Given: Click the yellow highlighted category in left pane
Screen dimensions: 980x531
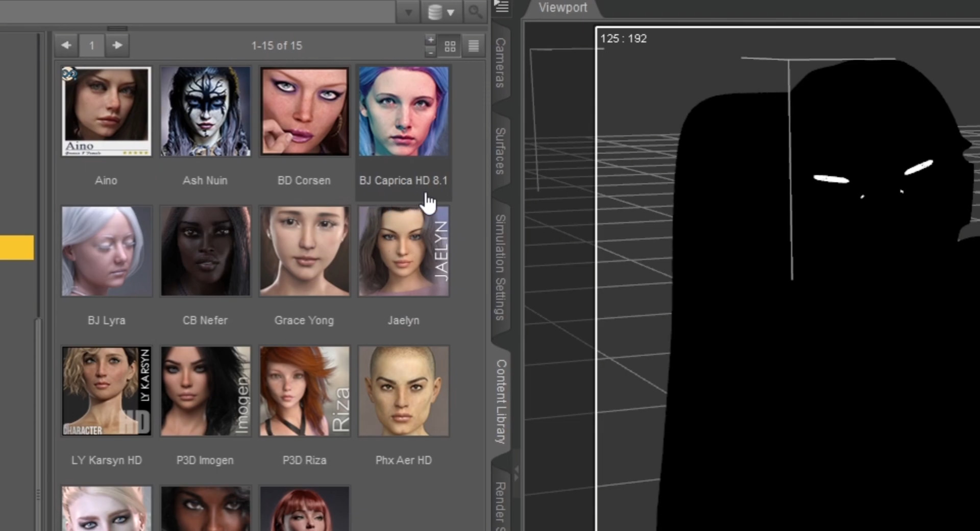Looking at the screenshot, I should [17, 248].
